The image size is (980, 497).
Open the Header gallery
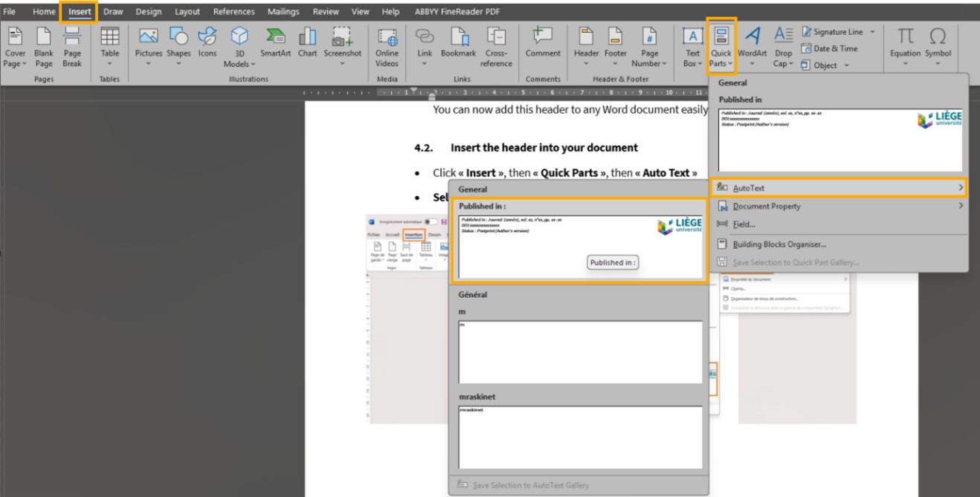tap(586, 48)
